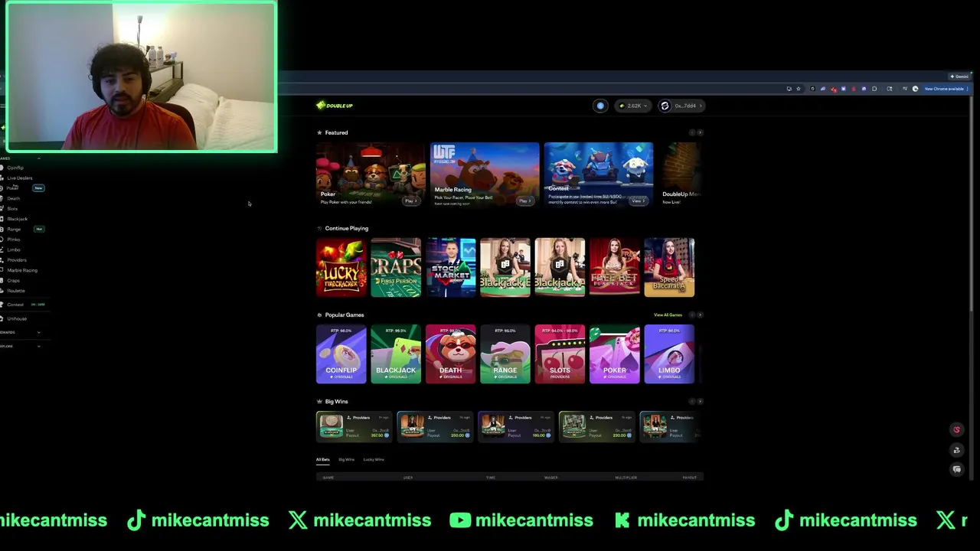Open the Blackjack E live dealer tile
The width and height of the screenshot is (980, 551).
click(505, 267)
